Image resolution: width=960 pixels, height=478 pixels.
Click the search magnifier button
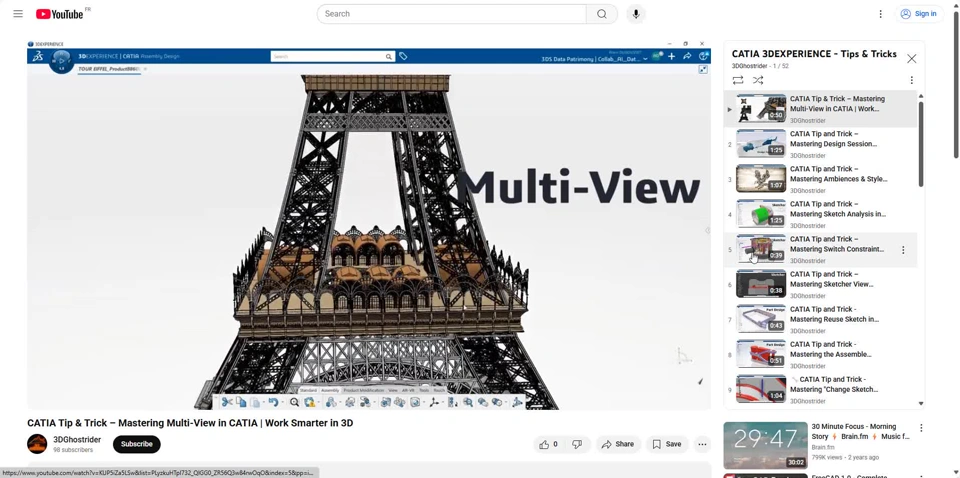click(x=602, y=14)
